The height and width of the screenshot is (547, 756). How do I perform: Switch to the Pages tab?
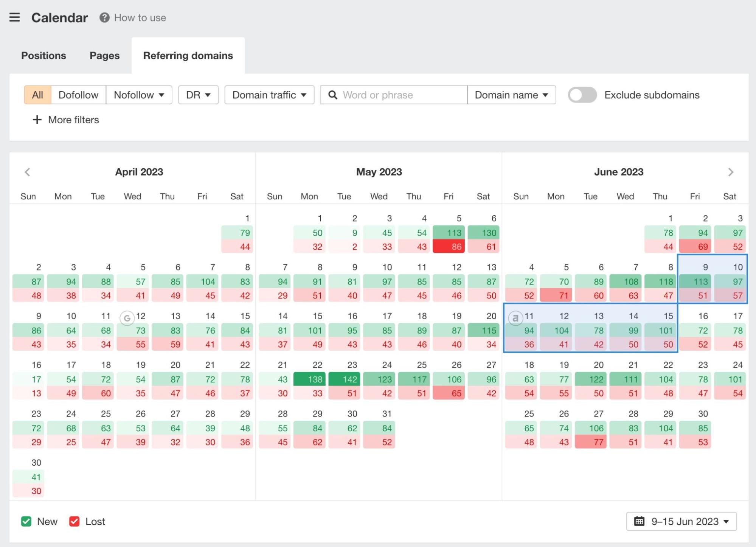pyautogui.click(x=104, y=55)
